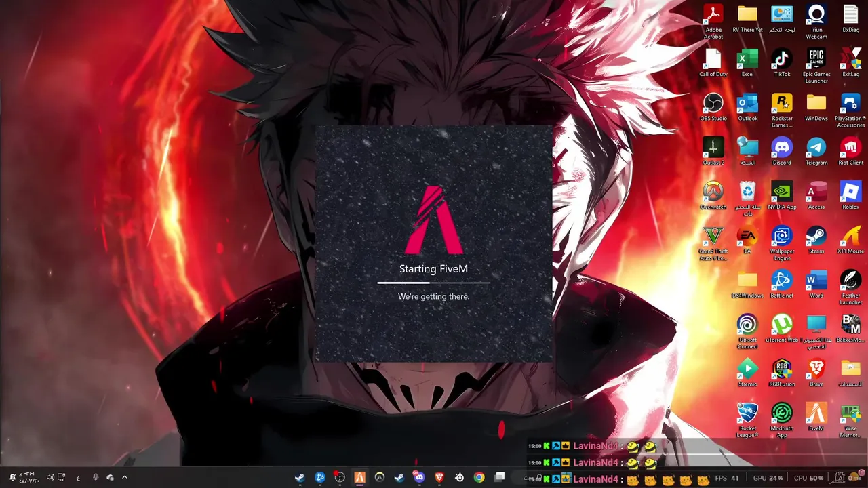This screenshot has height=488, width=868.
Task: Open the EA app desktop icon
Action: click(x=747, y=240)
